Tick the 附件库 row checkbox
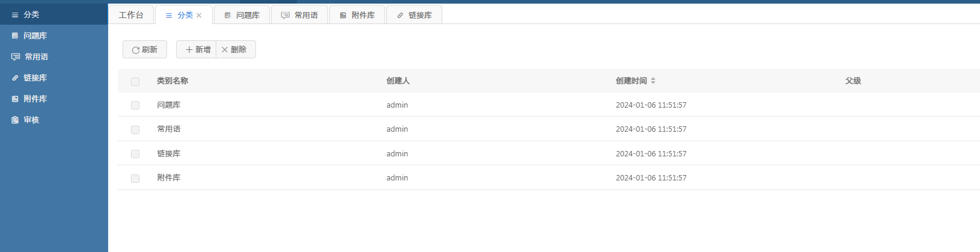Image resolution: width=980 pixels, height=252 pixels. 135,179
